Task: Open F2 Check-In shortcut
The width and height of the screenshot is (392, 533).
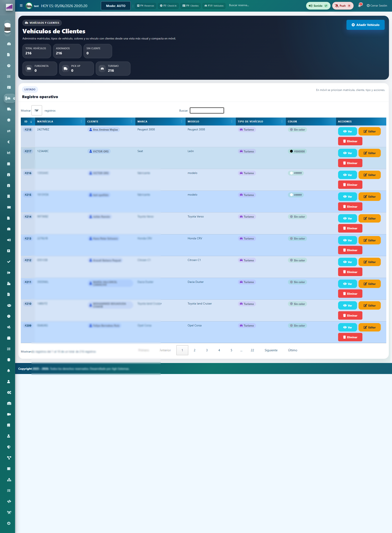Action: coord(168,6)
